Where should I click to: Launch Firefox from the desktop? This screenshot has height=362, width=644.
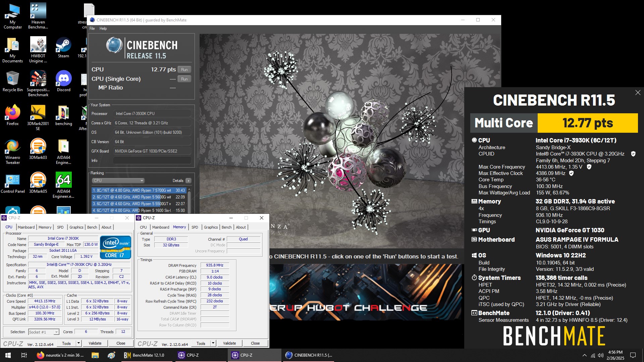click(x=12, y=115)
